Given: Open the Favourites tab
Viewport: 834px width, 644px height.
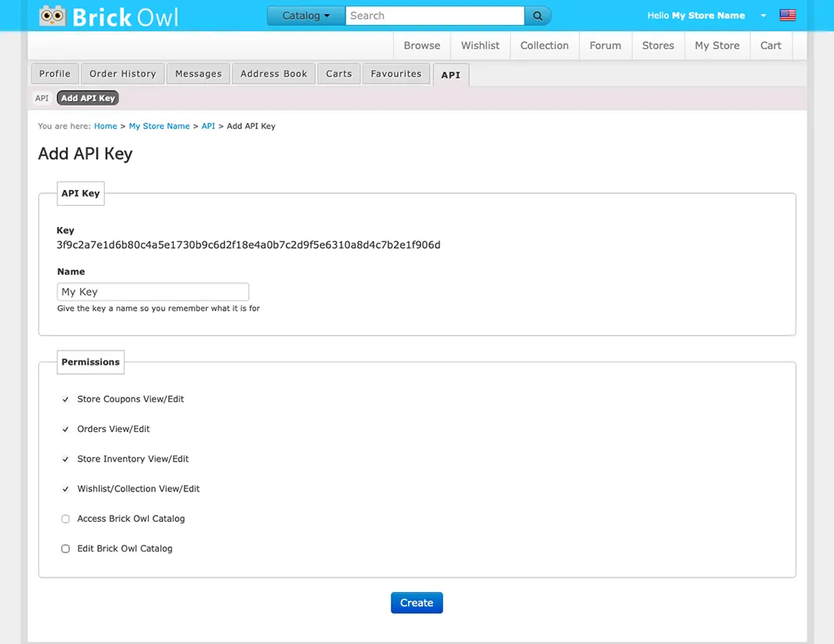Looking at the screenshot, I should pyautogui.click(x=396, y=74).
